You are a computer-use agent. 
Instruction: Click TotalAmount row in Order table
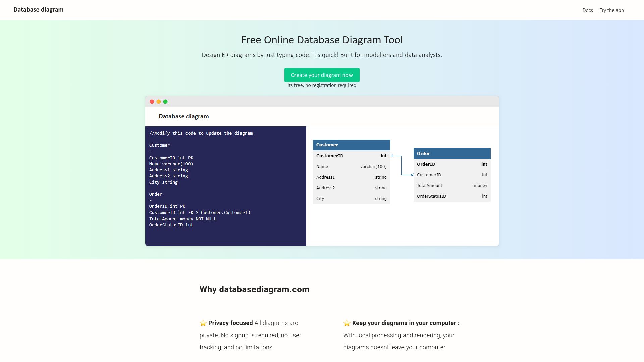point(452,186)
